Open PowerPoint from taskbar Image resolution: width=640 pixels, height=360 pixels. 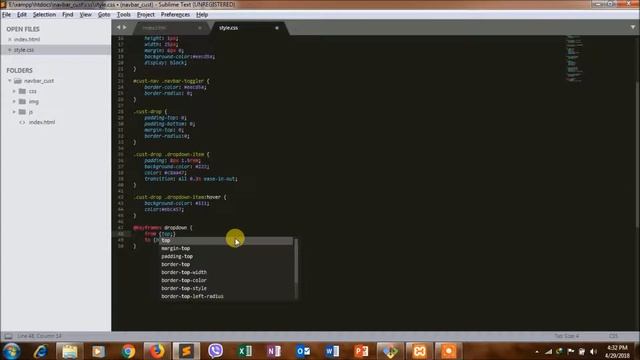361,351
